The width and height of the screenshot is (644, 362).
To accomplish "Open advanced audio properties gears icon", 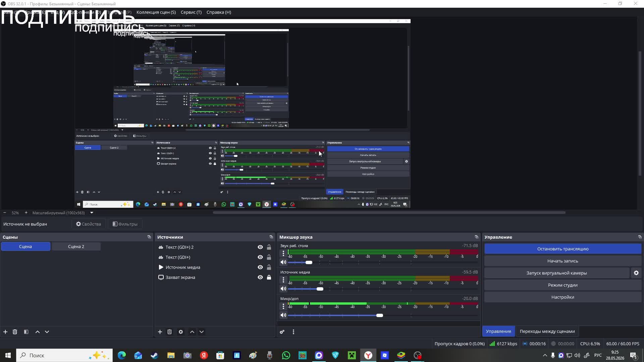I will point(282,332).
